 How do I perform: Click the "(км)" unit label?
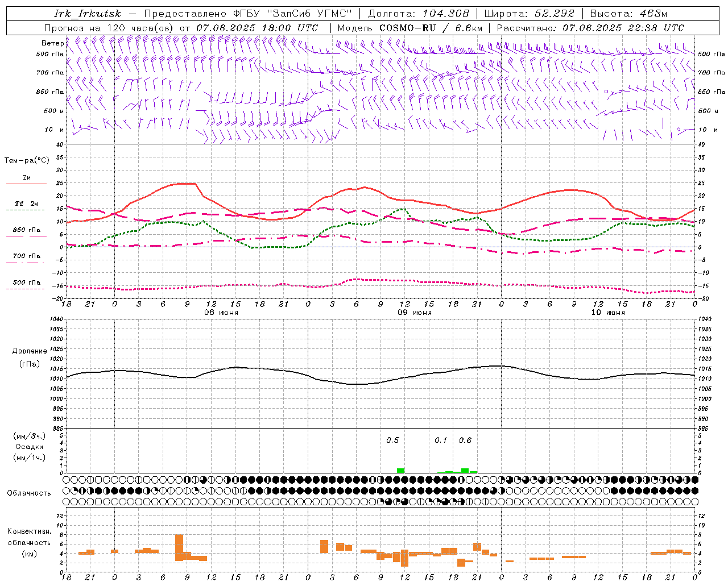tap(29, 554)
